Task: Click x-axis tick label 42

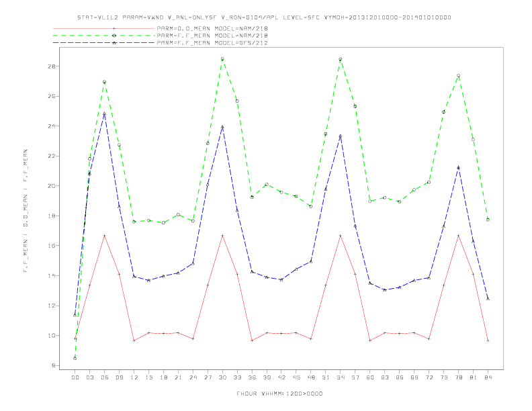Action: click(281, 377)
